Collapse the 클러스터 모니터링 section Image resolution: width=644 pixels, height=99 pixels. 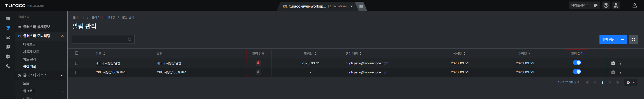(62, 36)
